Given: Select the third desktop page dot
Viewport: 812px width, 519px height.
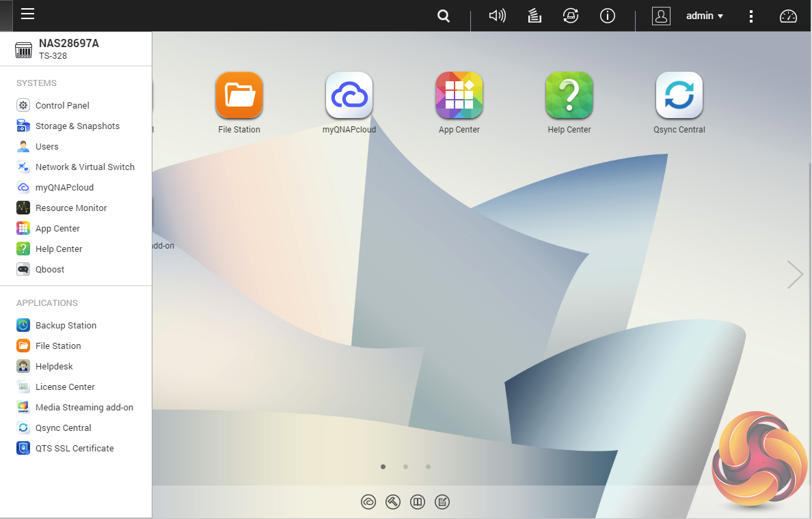Looking at the screenshot, I should [428, 466].
